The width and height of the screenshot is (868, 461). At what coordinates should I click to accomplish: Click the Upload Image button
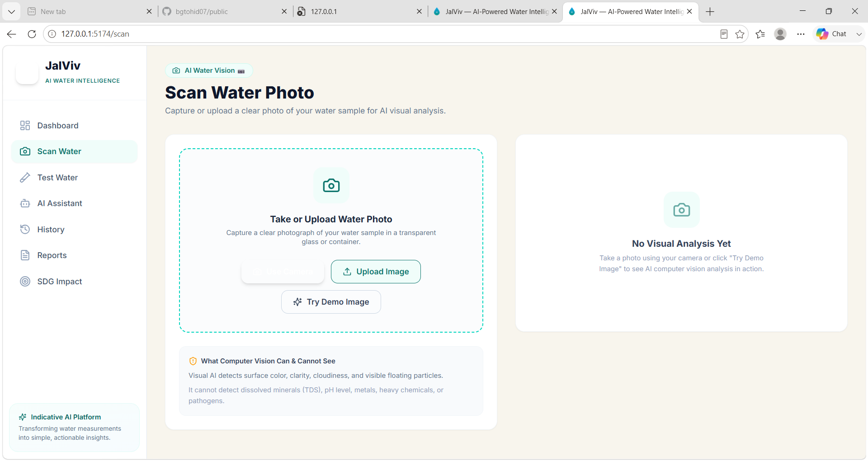coord(376,272)
